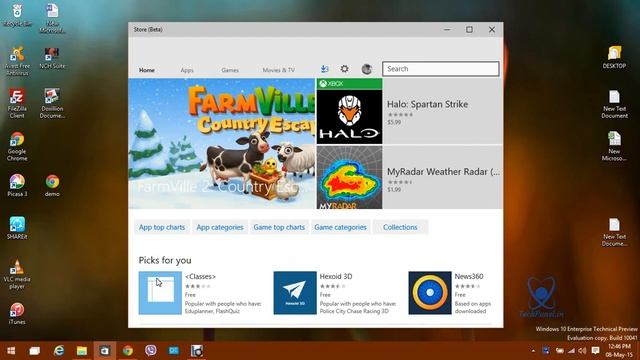Maximize the Store window
640x360 pixels.
point(469,29)
